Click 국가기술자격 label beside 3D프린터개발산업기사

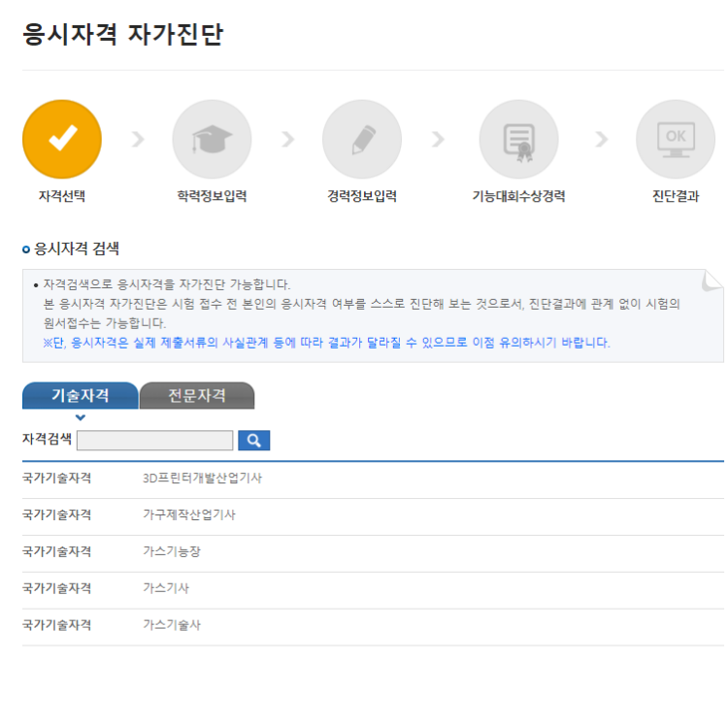coord(56,479)
